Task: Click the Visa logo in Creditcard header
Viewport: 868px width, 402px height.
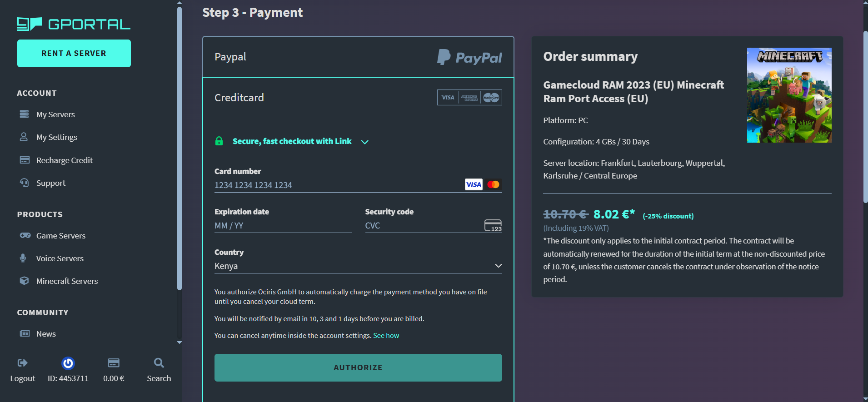Action: [448, 97]
